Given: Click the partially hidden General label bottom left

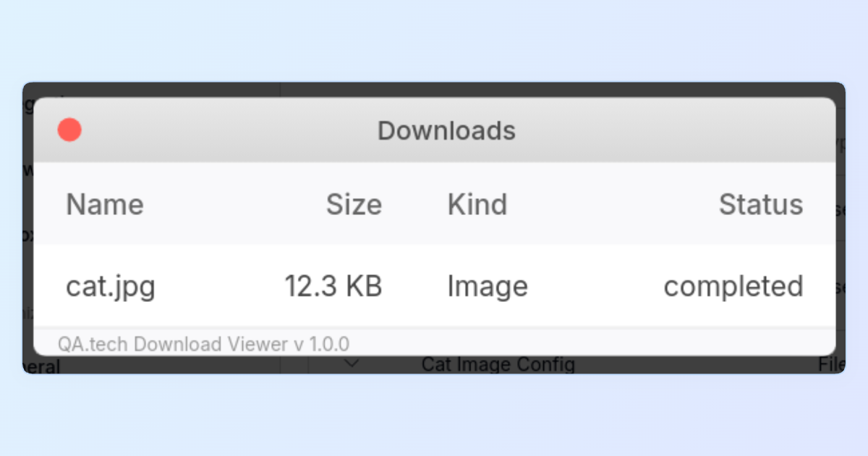Looking at the screenshot, I should pyautogui.click(x=43, y=366).
